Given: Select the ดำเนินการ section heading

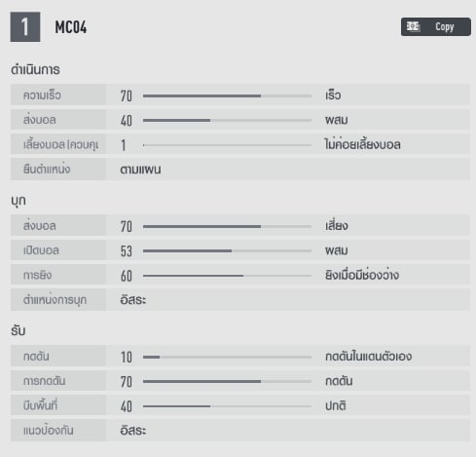Looking at the screenshot, I should [x=35, y=69].
